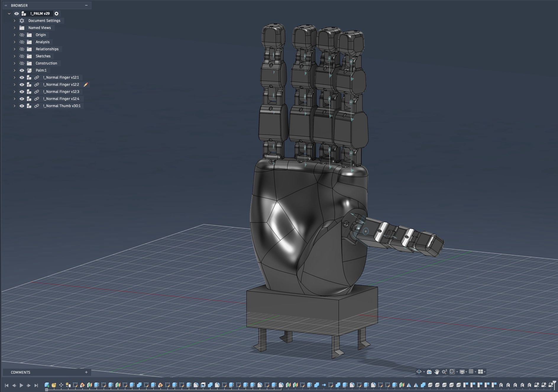Show the Relationships folder with its eye icon
This screenshot has width=558, height=392.
click(x=22, y=49)
